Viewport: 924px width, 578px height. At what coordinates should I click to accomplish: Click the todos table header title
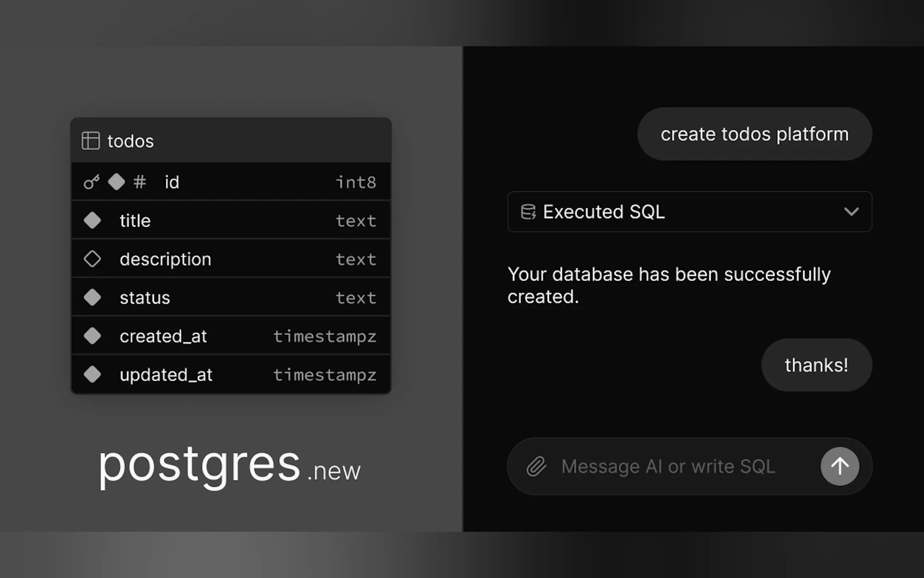pos(131,141)
